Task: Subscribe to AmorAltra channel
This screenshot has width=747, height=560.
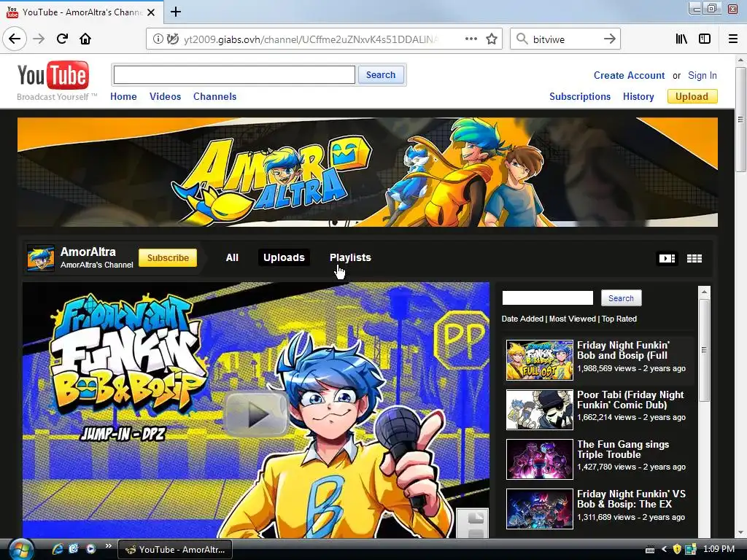Action: pos(168,257)
